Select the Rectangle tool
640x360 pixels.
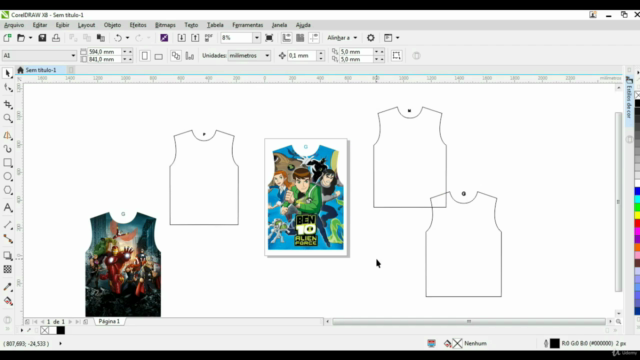(x=8, y=163)
